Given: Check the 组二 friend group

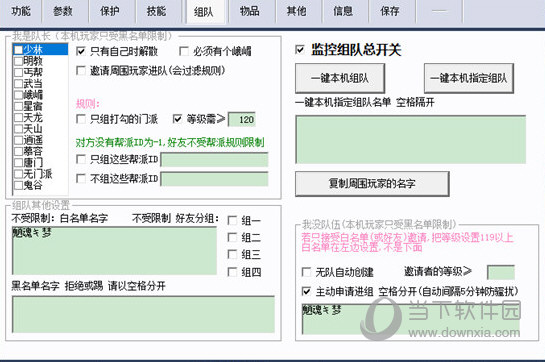Looking at the screenshot, I should click(232, 238).
